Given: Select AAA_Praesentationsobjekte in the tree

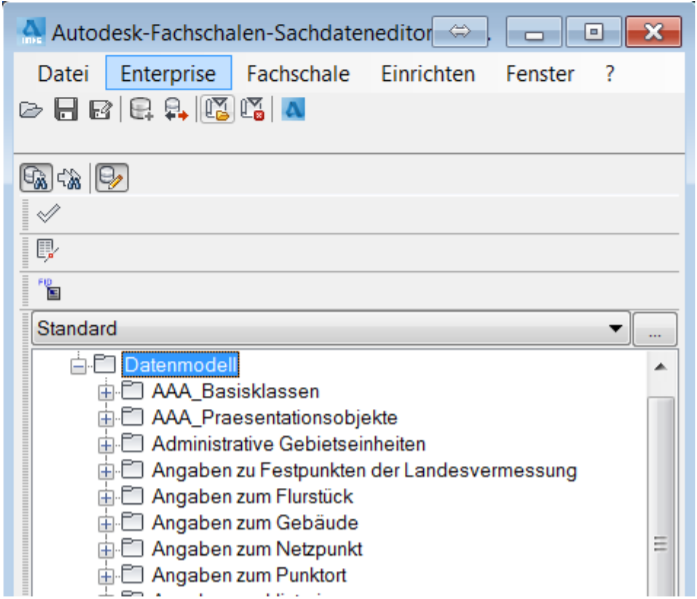Looking at the screenshot, I should tap(275, 418).
